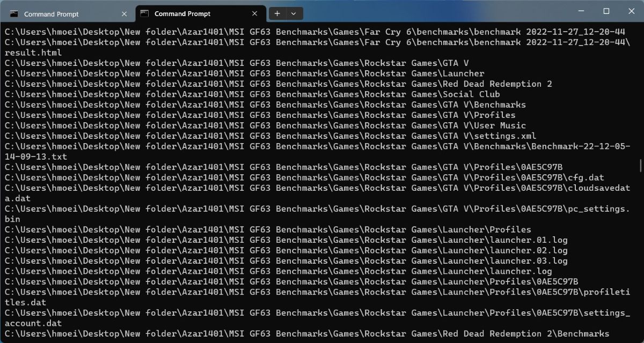This screenshot has height=343, width=644.
Task: Click the wrapped 'result.html' text
Action: coord(33,53)
